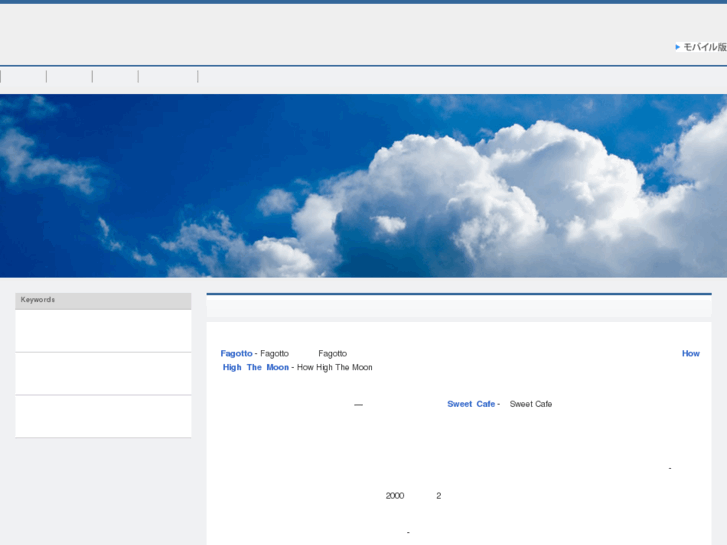Click the cloudy sky banner image

(x=364, y=186)
